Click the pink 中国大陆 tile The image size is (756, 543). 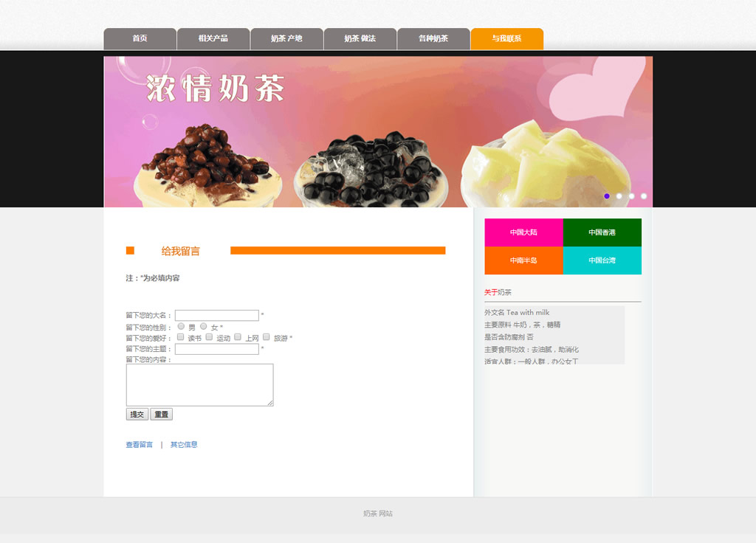coord(523,232)
